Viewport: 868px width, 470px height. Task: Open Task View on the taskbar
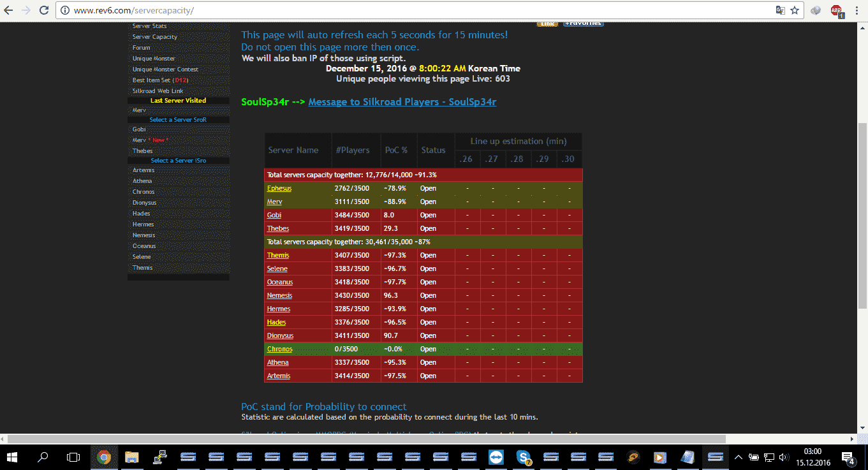pyautogui.click(x=73, y=457)
